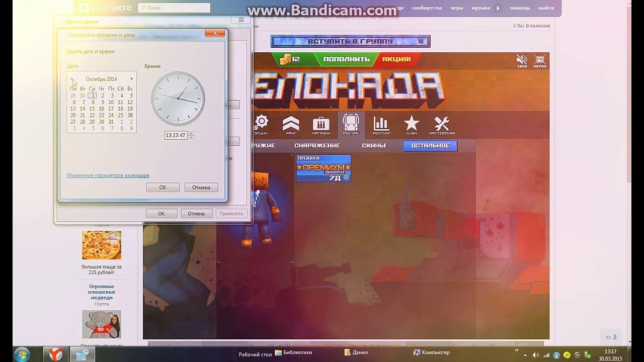Viewport: 644px width, 362px height.
Task: Open Компьютер from taskbar toolbar
Action: [431, 352]
